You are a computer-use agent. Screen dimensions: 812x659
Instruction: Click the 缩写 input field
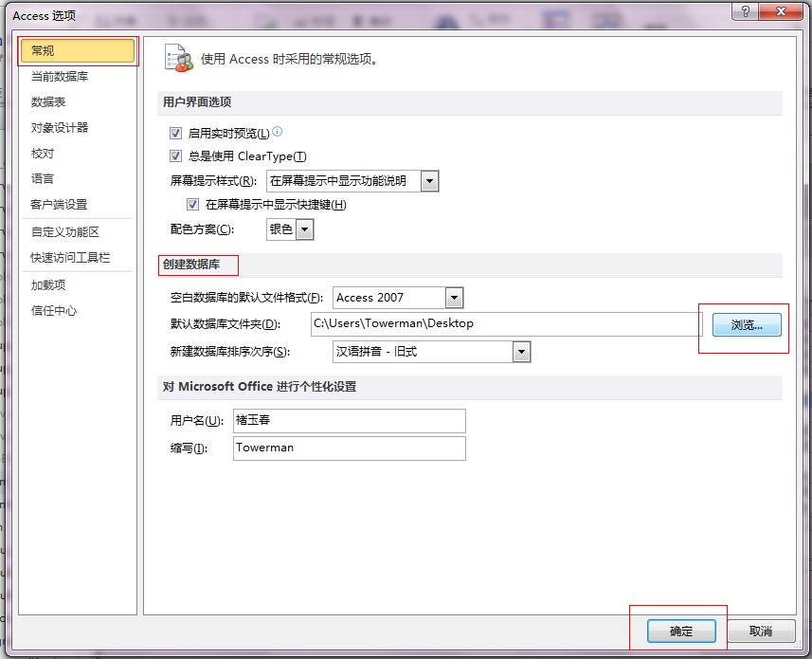click(350, 448)
